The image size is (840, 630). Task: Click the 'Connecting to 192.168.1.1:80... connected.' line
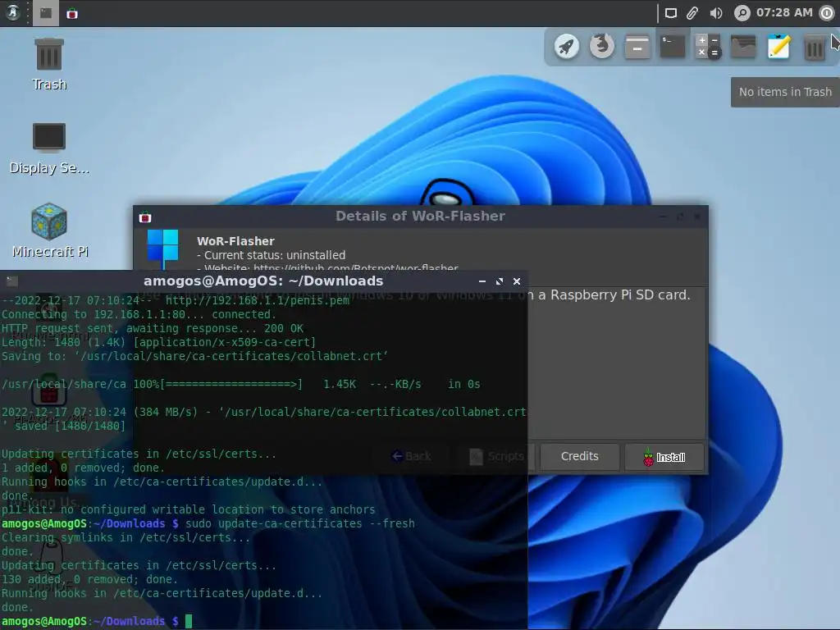click(139, 314)
